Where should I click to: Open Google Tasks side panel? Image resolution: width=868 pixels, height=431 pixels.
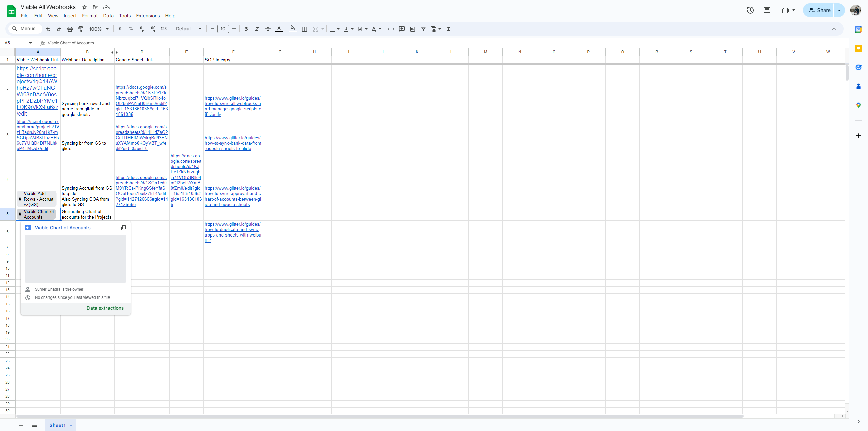[859, 67]
